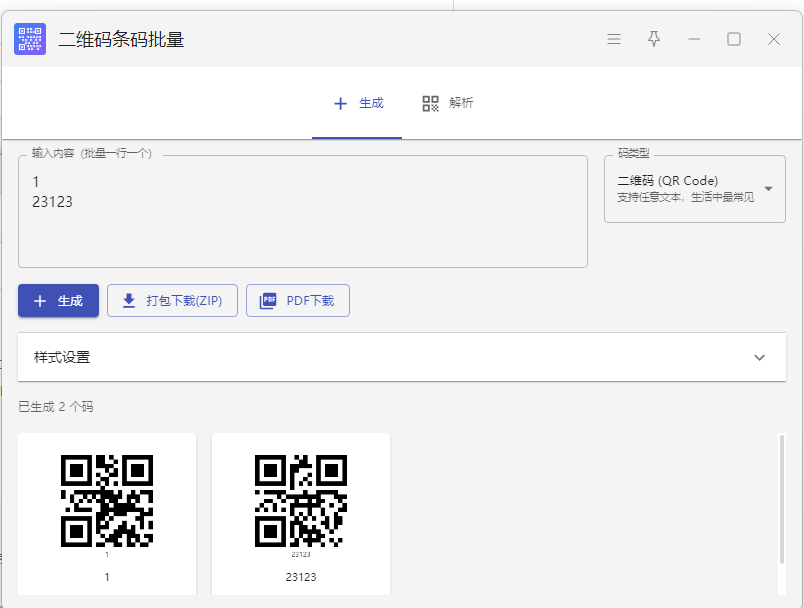Click the 支持任意文本，生活中最常见 description text
The image size is (804, 608).
pos(686,197)
